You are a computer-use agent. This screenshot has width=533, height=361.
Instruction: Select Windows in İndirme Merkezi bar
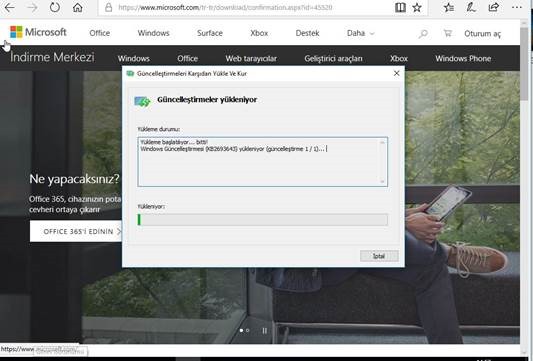click(134, 58)
